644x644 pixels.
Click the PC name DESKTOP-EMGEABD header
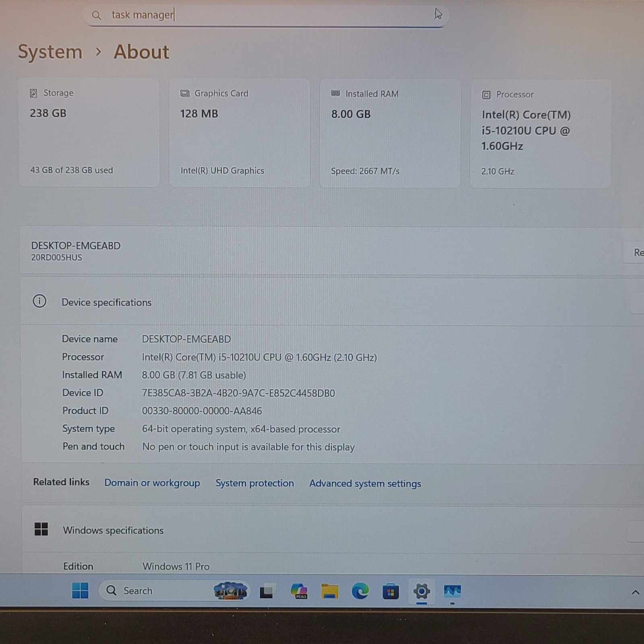click(76, 246)
